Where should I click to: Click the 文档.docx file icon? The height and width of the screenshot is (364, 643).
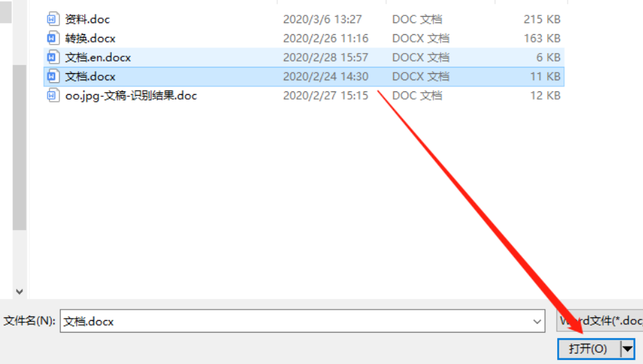(x=52, y=77)
